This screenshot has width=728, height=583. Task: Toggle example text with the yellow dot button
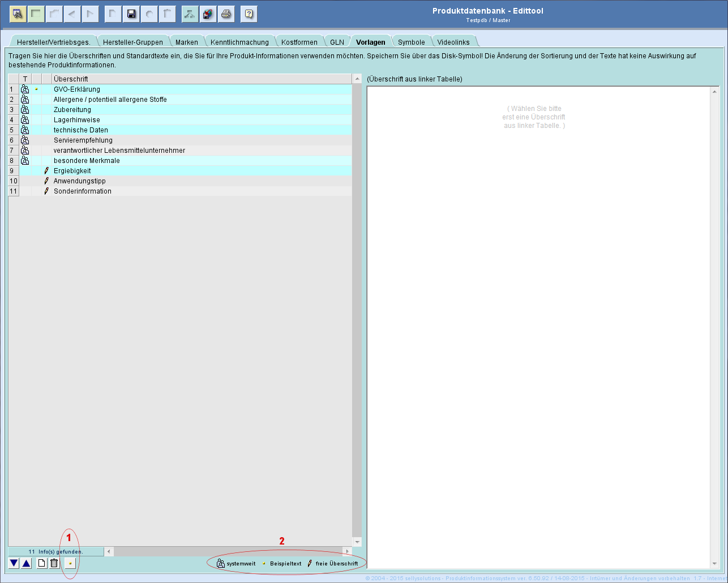[x=70, y=563]
